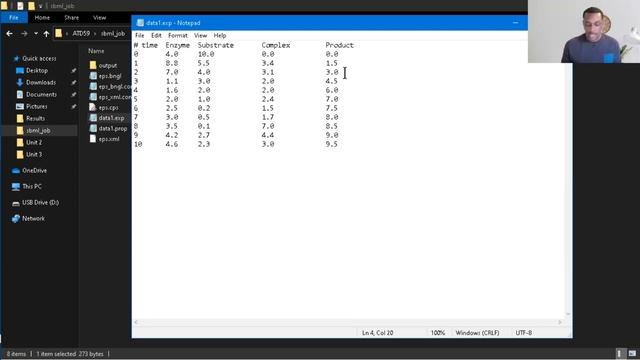Image resolution: width=640 pixels, height=360 pixels.
Task: Select the data1.prop file
Action: click(x=113, y=129)
